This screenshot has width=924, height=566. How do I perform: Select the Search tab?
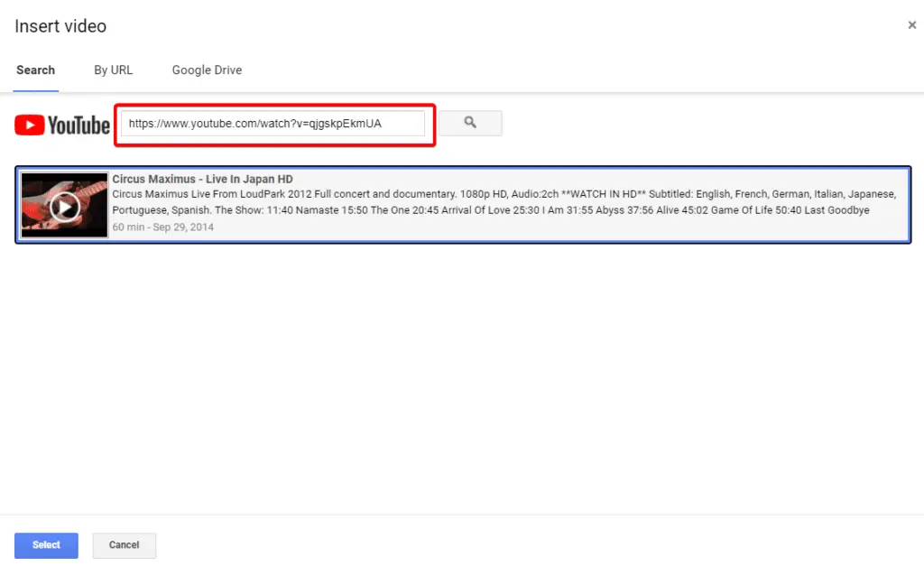[36, 70]
